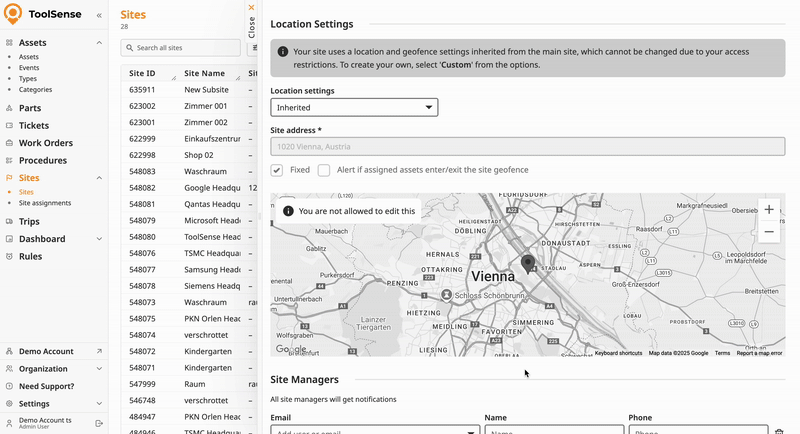Delete the site manager row with trash icon
This screenshot has height=434, width=800.
click(x=778, y=431)
